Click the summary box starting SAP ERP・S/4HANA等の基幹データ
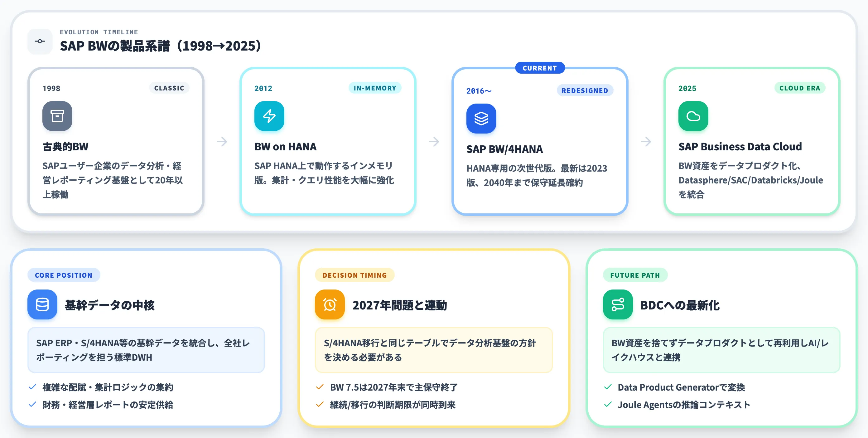 pyautogui.click(x=146, y=350)
